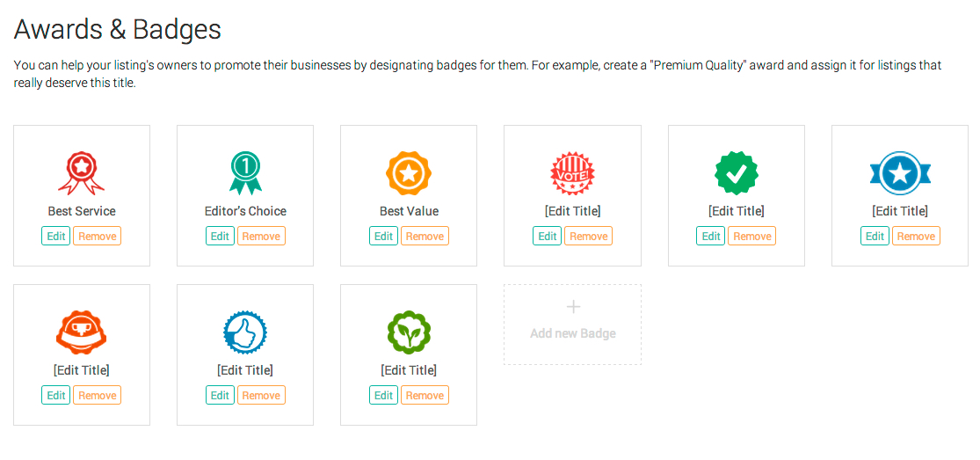
Task: Click the orange-red wavy-edged badge icon
Action: point(81,332)
